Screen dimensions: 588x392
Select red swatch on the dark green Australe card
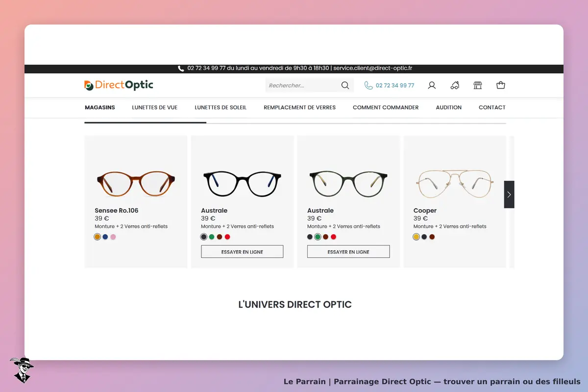334,237
